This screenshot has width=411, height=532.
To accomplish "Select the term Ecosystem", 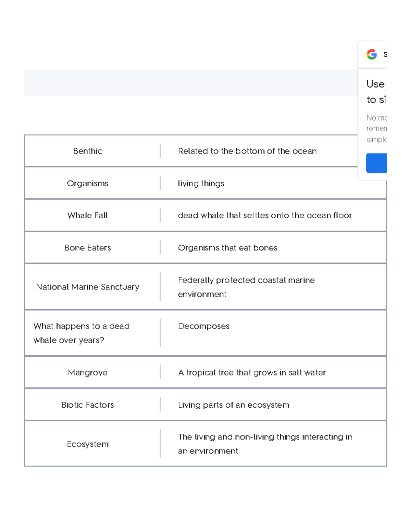I will coord(88,444).
